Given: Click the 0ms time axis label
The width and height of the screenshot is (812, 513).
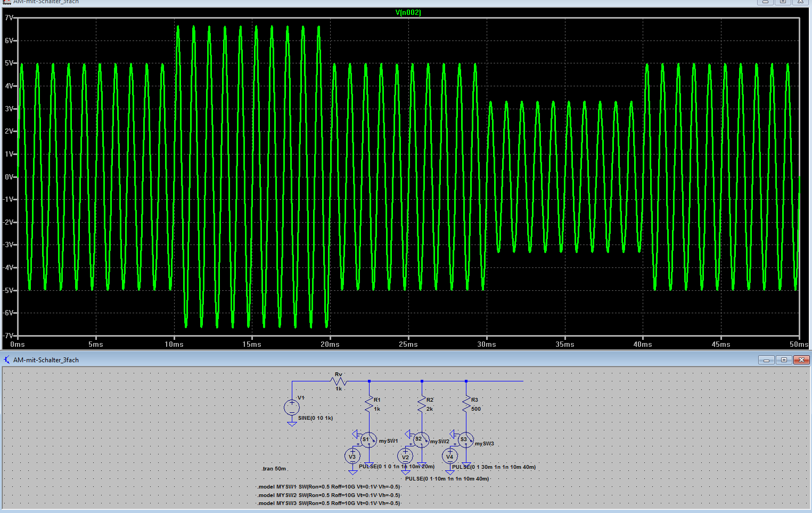Looking at the screenshot, I should point(18,345).
